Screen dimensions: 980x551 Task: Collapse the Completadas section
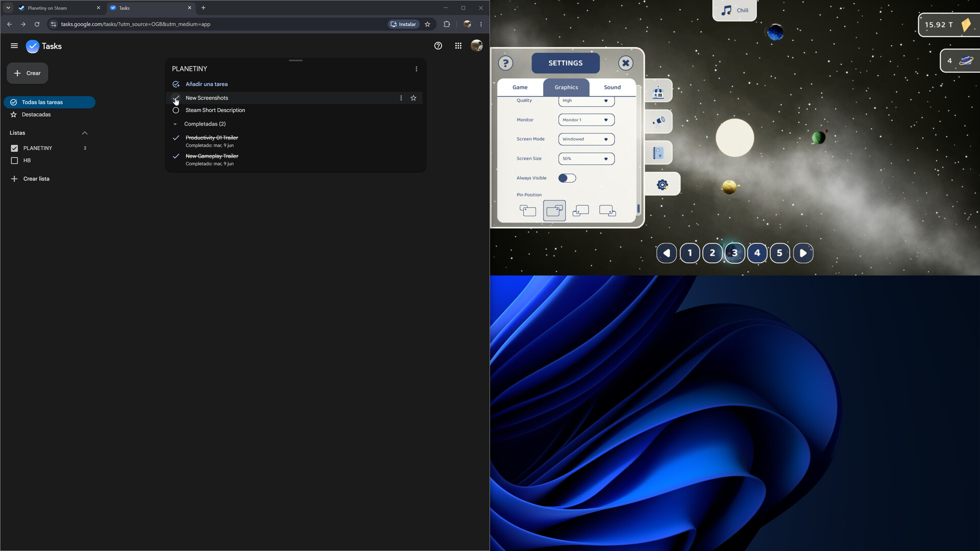175,124
